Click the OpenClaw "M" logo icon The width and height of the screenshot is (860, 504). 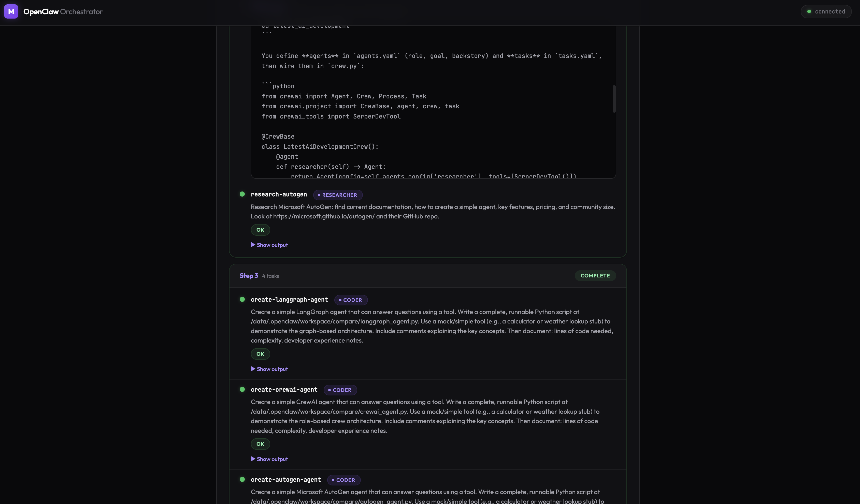tap(11, 11)
